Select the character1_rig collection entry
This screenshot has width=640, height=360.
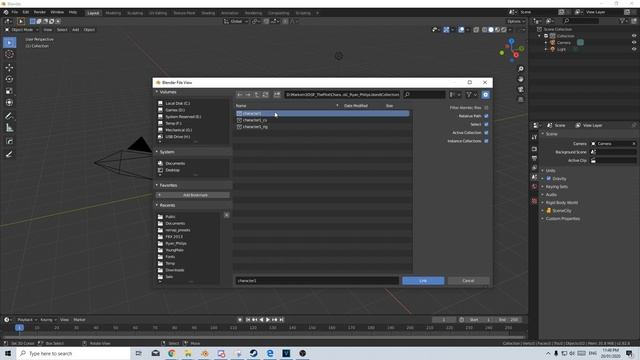(255, 127)
